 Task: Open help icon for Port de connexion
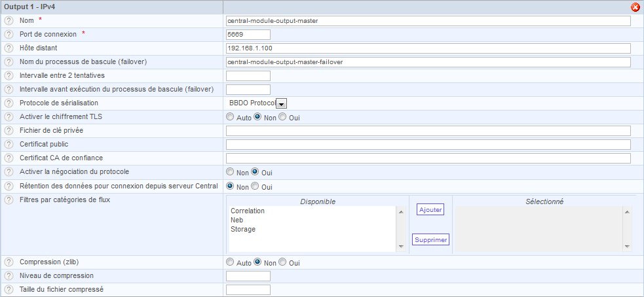(9, 35)
